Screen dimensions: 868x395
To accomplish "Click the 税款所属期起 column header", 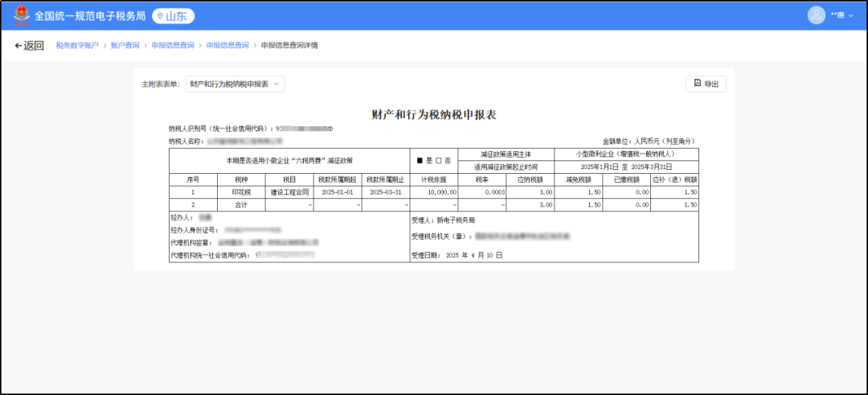I will [x=338, y=179].
